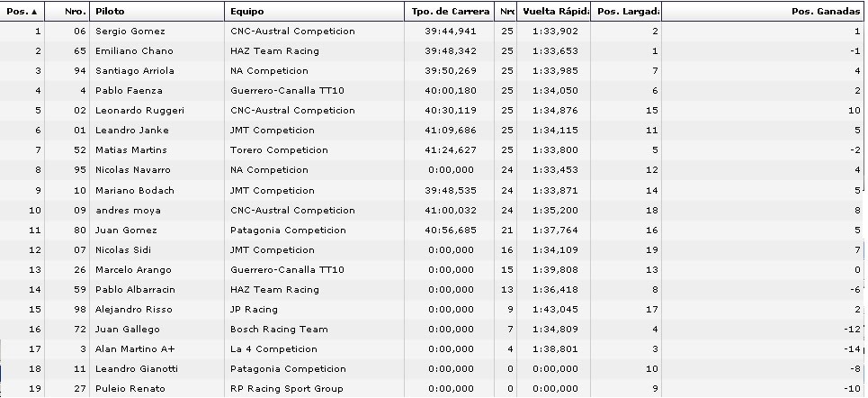Select the Sergio Gomez row
Image resolution: width=868 pixels, height=398 pixels.
[x=432, y=32]
